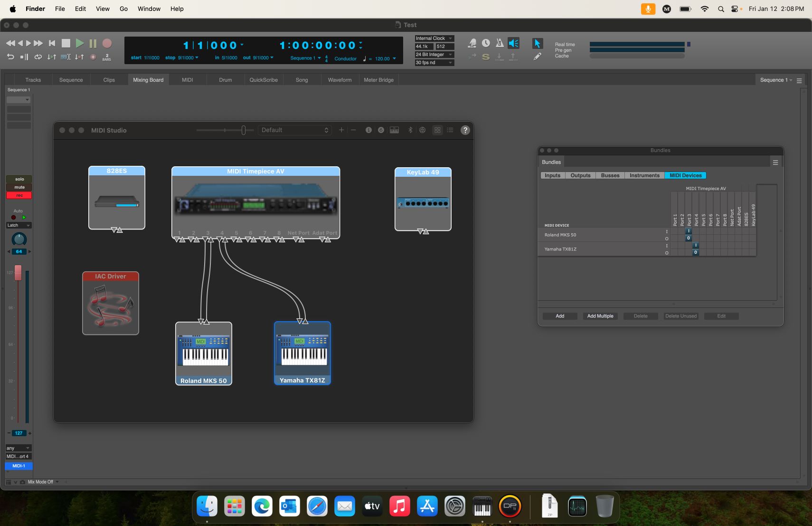Open Bluetooth configuration in MIDI Studio
This screenshot has width=812, height=526.
410,130
